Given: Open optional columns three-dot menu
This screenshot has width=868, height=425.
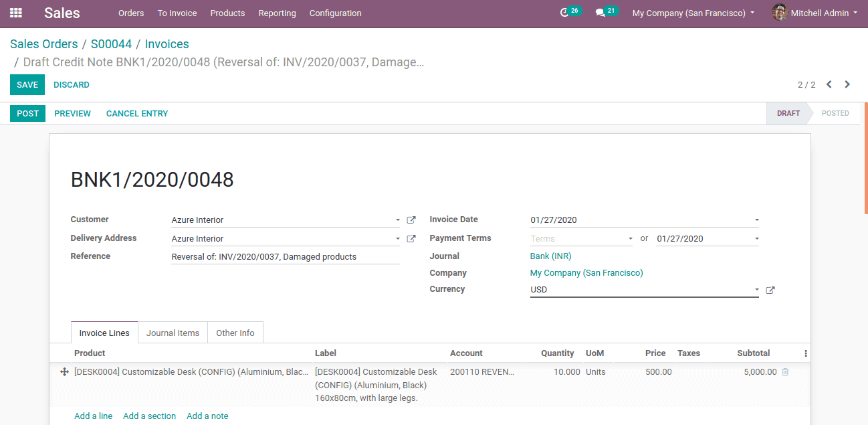Looking at the screenshot, I should 806,353.
